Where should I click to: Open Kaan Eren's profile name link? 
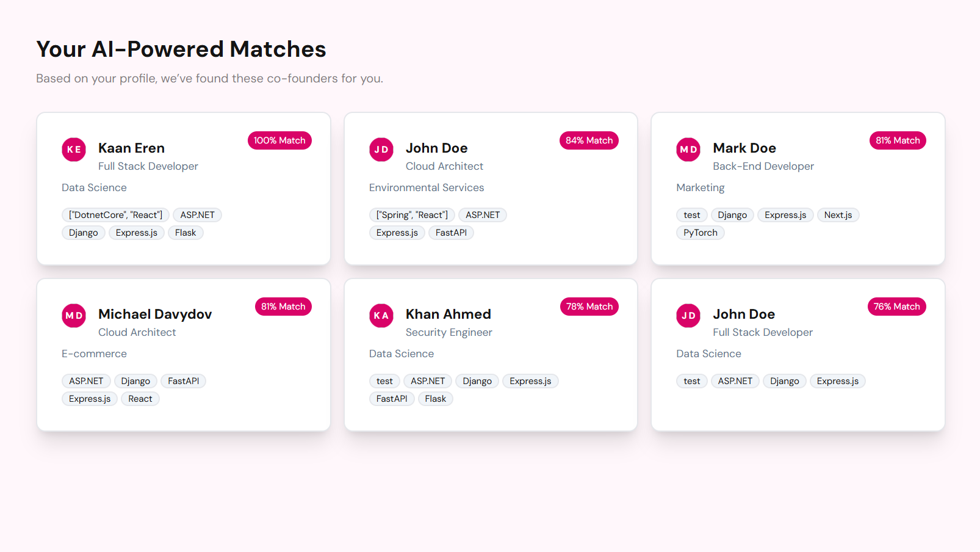[x=131, y=148]
